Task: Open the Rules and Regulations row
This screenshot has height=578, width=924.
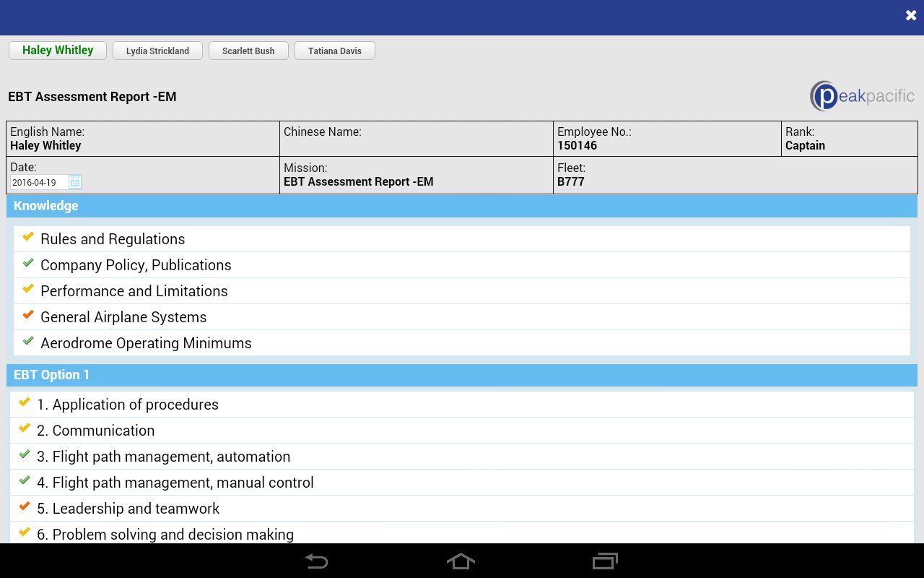Action: [462, 239]
